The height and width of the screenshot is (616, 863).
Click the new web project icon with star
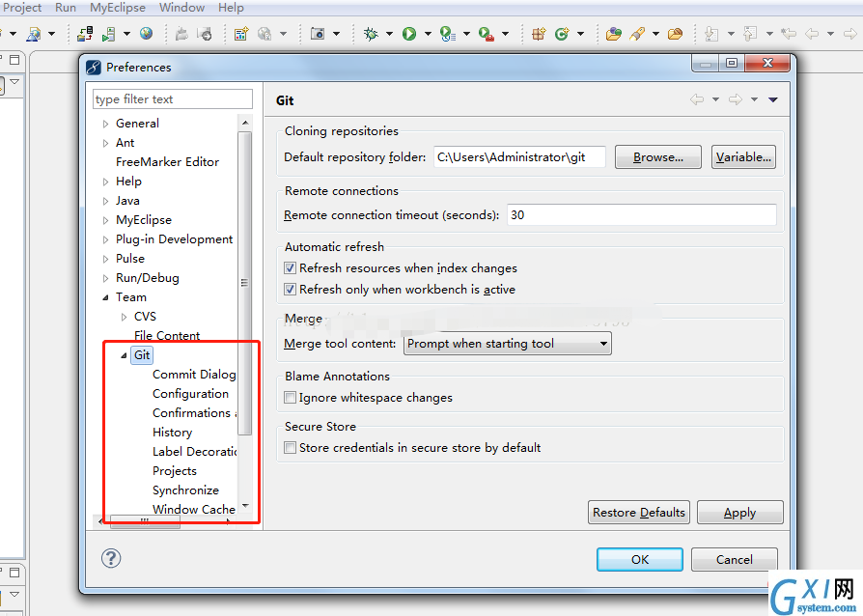tap(241, 34)
